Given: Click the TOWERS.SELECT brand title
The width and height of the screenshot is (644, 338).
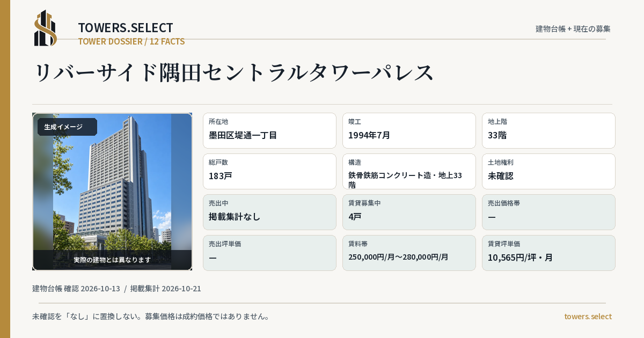Looking at the screenshot, I should click(x=126, y=27).
